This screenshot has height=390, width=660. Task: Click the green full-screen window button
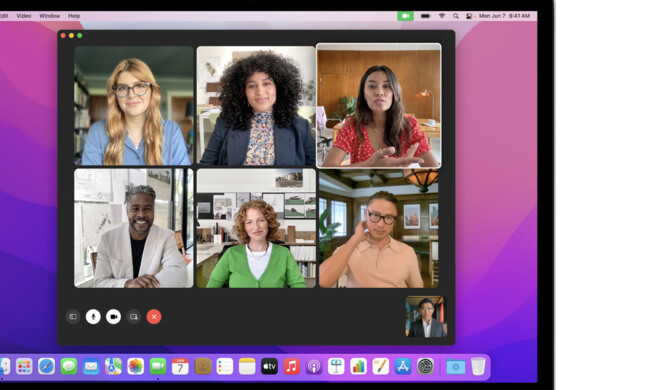point(80,36)
